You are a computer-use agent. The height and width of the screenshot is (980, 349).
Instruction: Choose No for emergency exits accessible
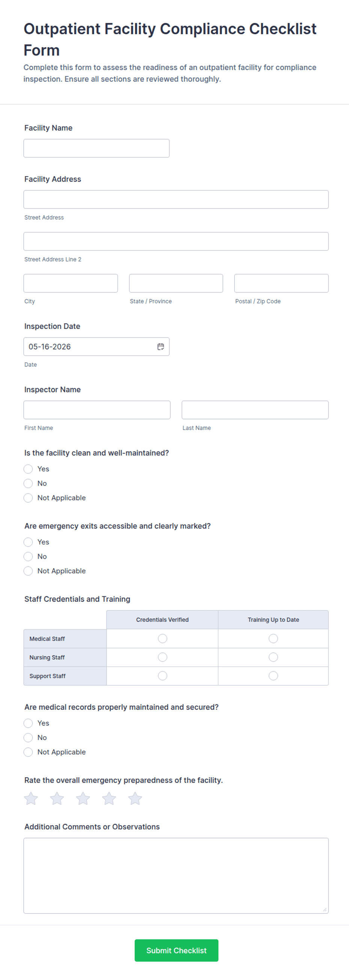click(x=28, y=556)
